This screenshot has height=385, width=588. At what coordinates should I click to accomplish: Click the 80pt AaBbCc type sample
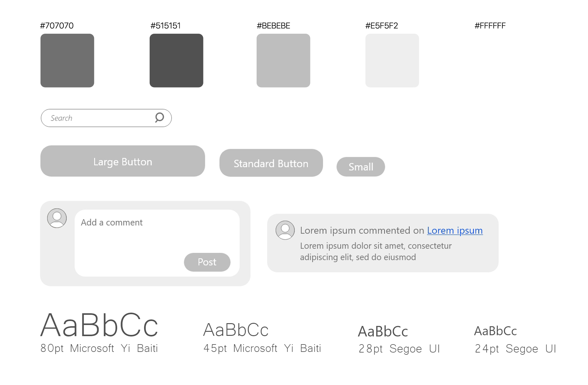(99, 325)
